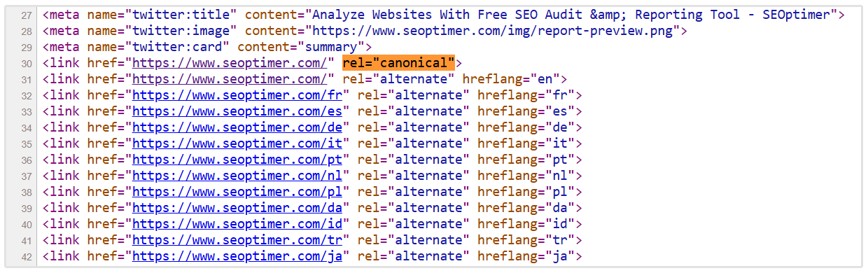Click the hreflang="ja" attribute
868x273 pixels.
click(x=526, y=255)
